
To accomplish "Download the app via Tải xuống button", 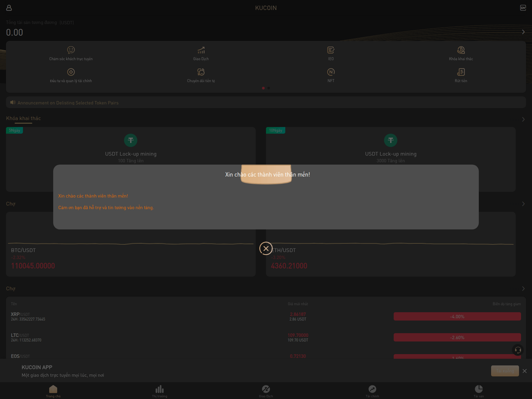I will (505, 371).
